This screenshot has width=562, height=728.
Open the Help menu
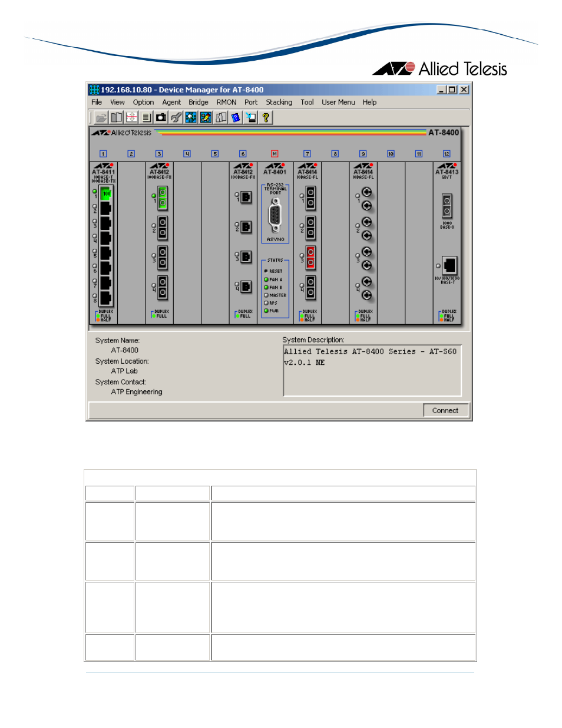point(369,102)
